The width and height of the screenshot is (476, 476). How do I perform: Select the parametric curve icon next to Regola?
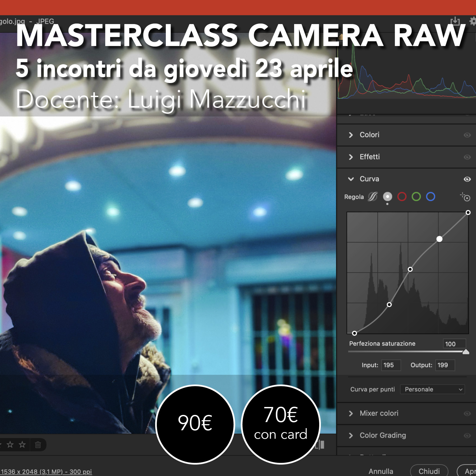pos(373,197)
